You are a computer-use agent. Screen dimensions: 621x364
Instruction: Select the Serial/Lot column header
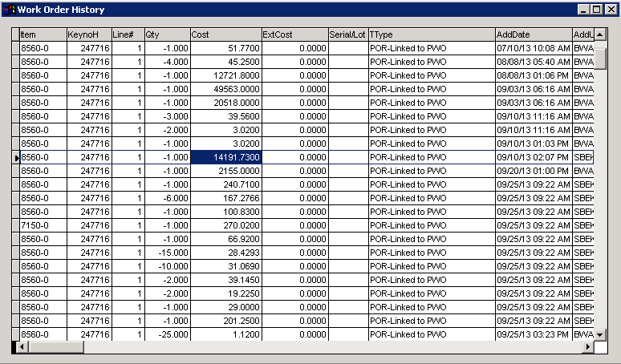347,35
